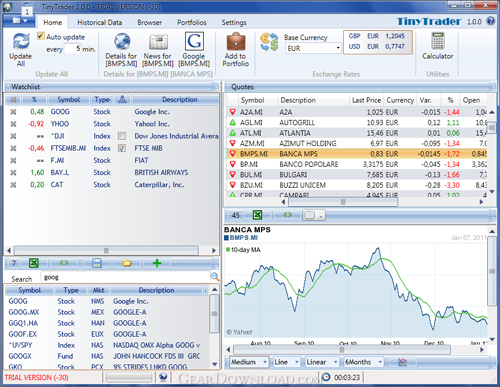Screen dimensions: 500x387
Task: Select the BANCO POPOLARE quote row
Action: [x=357, y=164]
